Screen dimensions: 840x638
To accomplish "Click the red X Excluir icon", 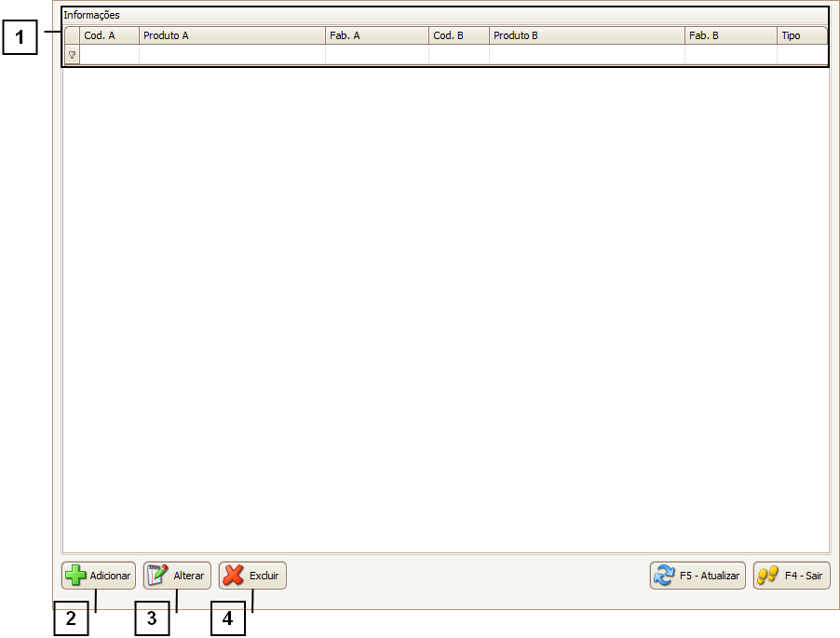I will click(234, 576).
